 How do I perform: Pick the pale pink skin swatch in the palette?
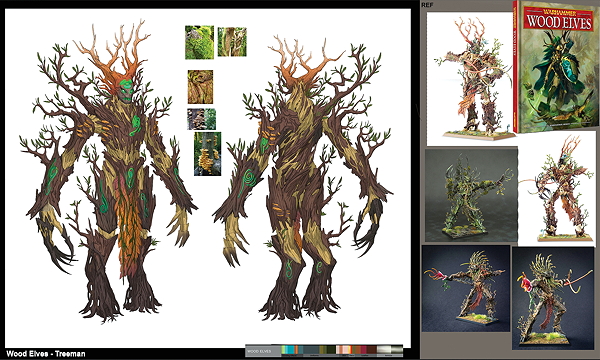coord(346,350)
